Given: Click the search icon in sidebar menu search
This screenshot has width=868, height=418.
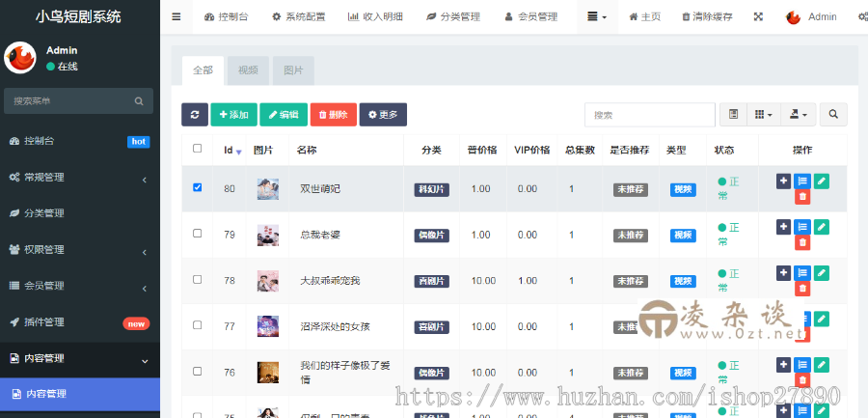Looking at the screenshot, I should [139, 101].
